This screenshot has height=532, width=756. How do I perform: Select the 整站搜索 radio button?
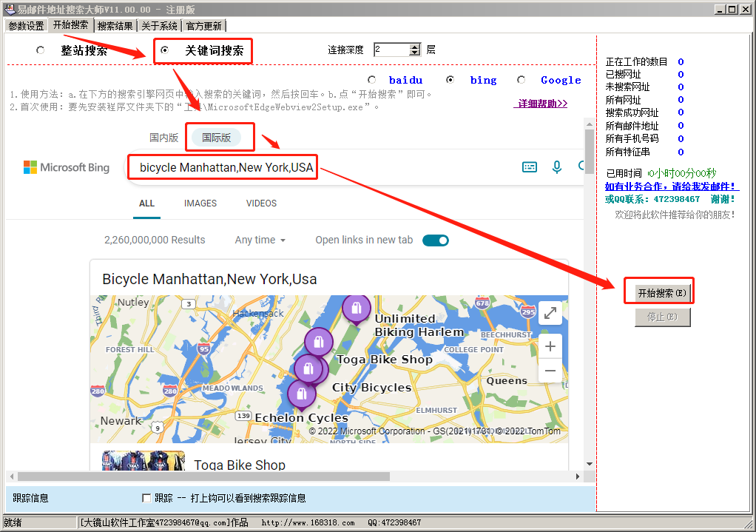coord(41,50)
